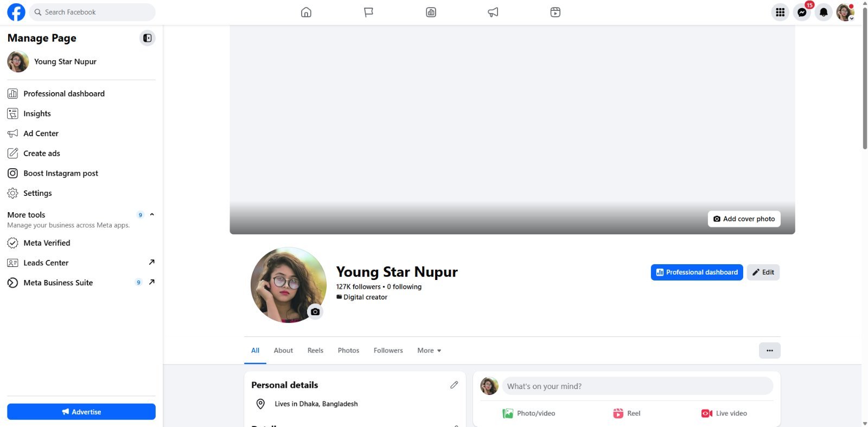Click the vertical page scrollbar
Screen dimensions: 868x427
(x=865, y=79)
